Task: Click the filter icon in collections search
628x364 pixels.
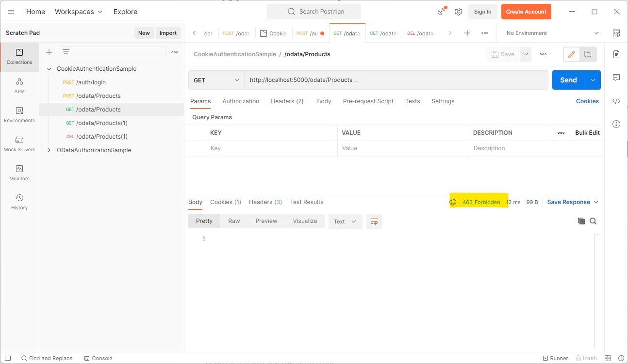Action: [66, 52]
